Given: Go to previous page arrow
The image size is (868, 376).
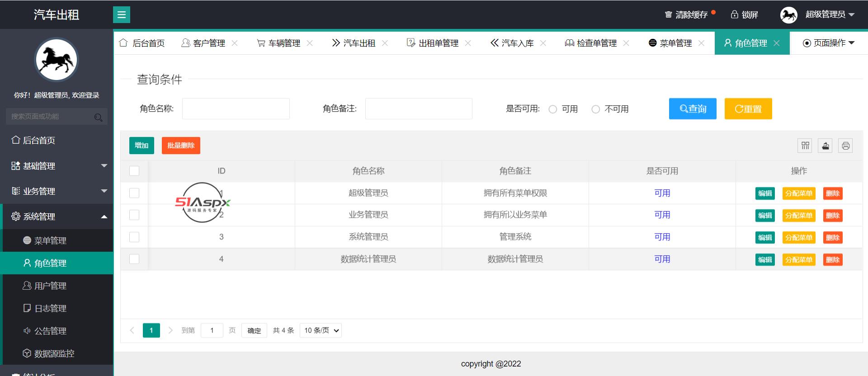Looking at the screenshot, I should pos(132,330).
